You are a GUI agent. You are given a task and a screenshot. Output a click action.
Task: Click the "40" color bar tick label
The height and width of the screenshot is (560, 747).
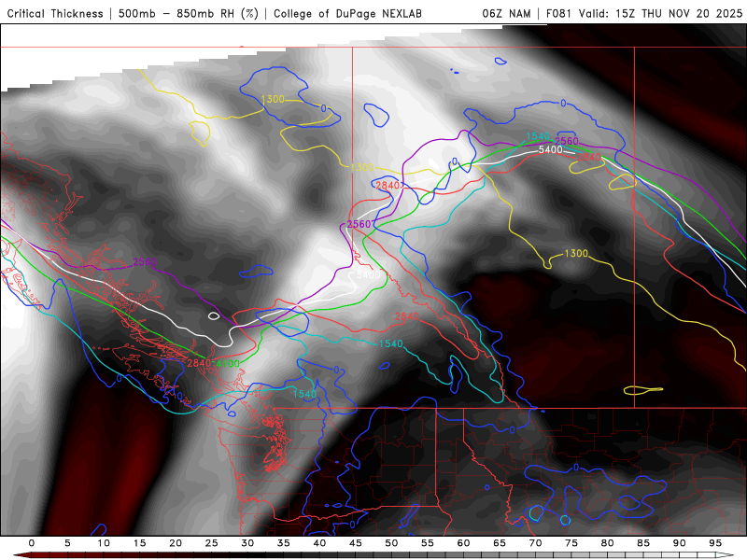click(319, 543)
